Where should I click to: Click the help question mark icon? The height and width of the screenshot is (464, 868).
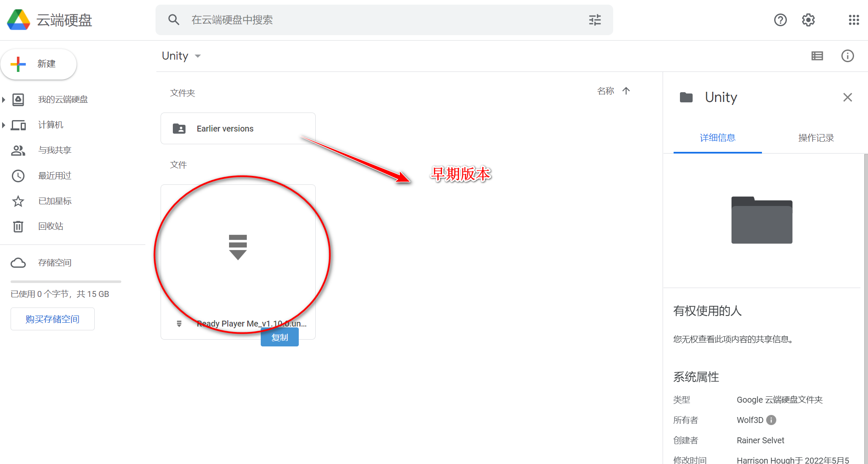[x=780, y=20]
